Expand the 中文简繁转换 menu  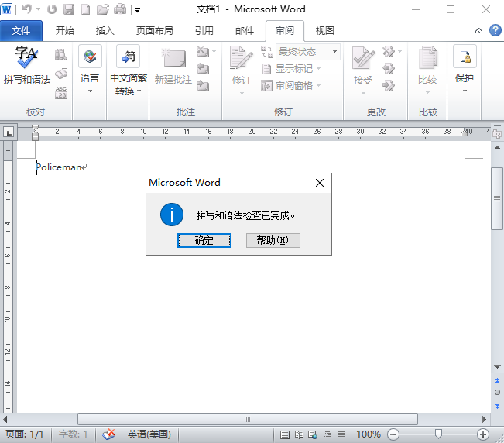pos(128,84)
